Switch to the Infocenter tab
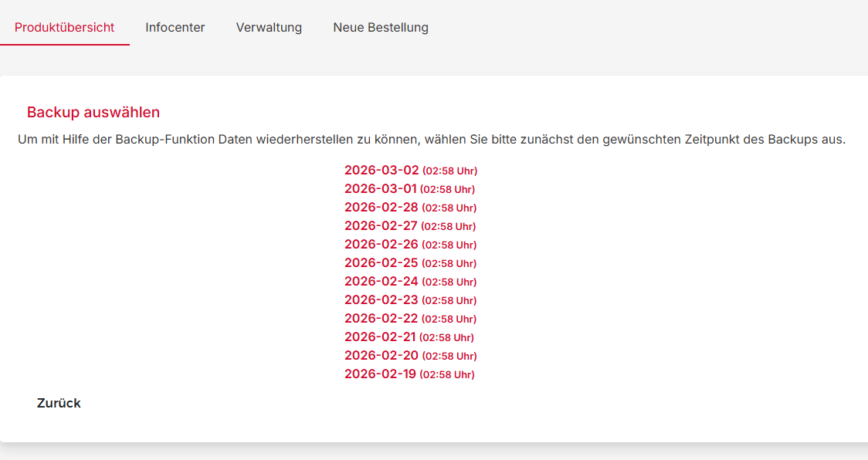 tap(175, 28)
